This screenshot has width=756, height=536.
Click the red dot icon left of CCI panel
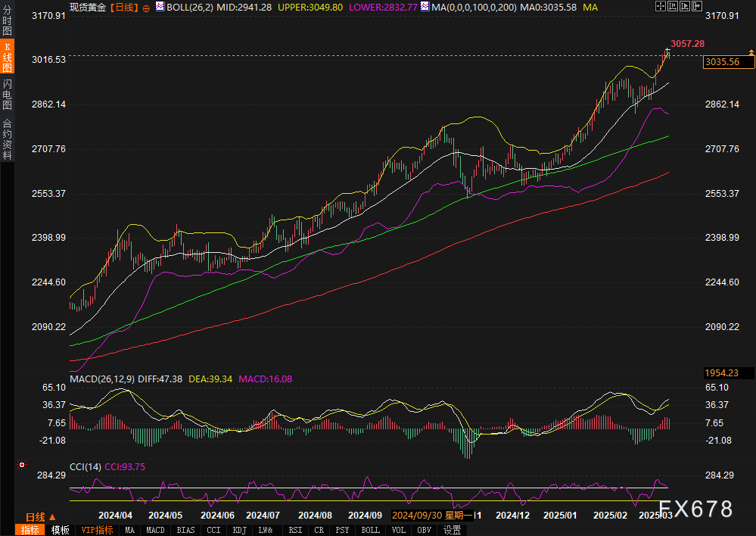(21, 465)
